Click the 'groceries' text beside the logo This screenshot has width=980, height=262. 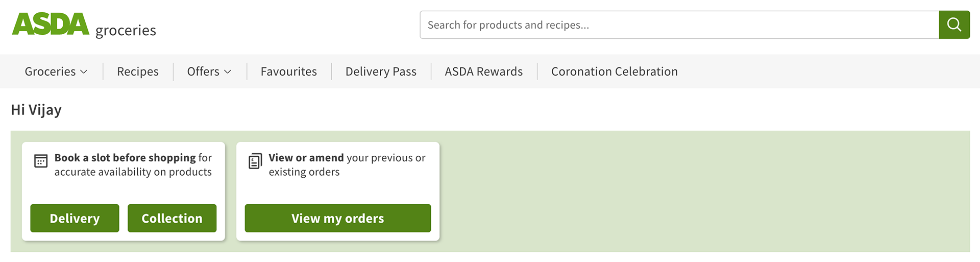click(126, 31)
